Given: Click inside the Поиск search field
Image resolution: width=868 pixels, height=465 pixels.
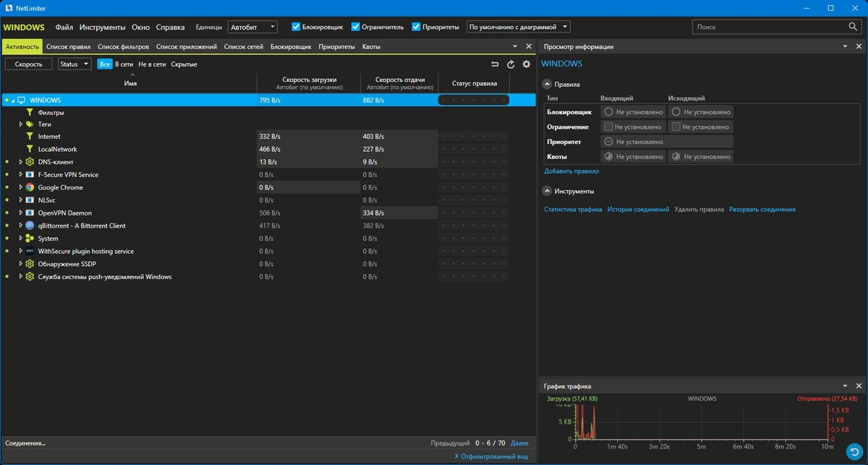Looking at the screenshot, I should pyautogui.click(x=770, y=27).
